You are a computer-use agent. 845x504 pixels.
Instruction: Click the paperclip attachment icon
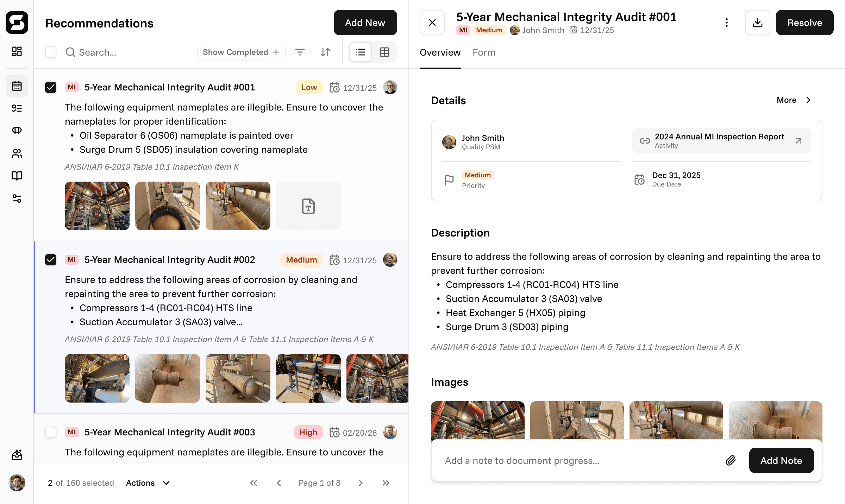731,460
